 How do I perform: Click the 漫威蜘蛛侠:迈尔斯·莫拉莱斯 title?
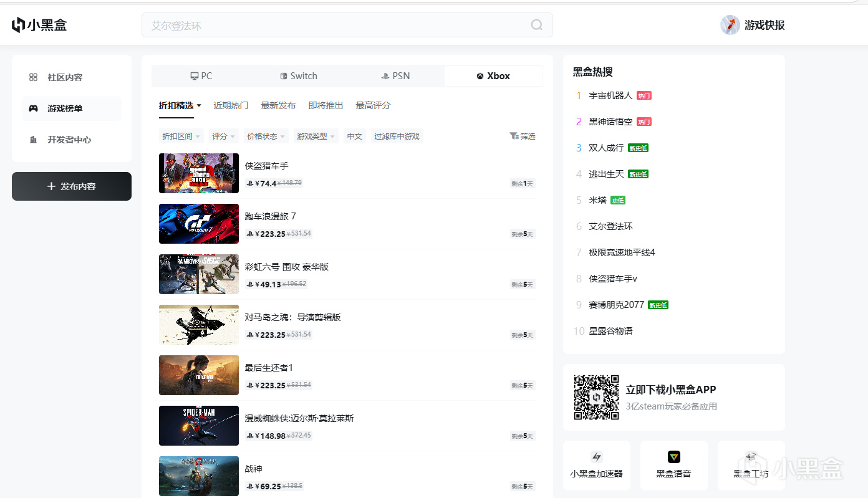tap(299, 418)
